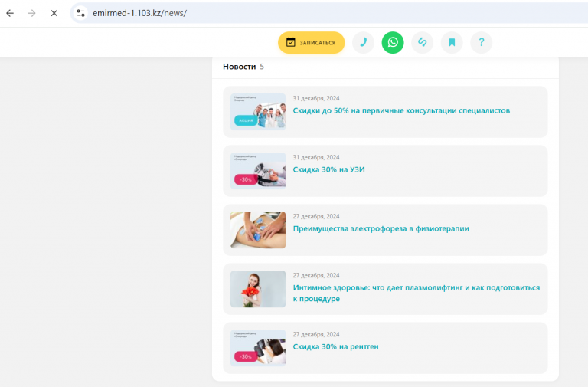588x387 pixels.
Task: Open Скидка 30% на рентген article
Action: pos(335,346)
